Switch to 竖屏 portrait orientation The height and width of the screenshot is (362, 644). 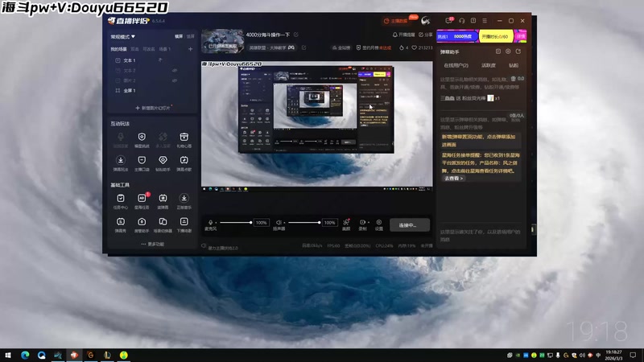click(x=191, y=36)
